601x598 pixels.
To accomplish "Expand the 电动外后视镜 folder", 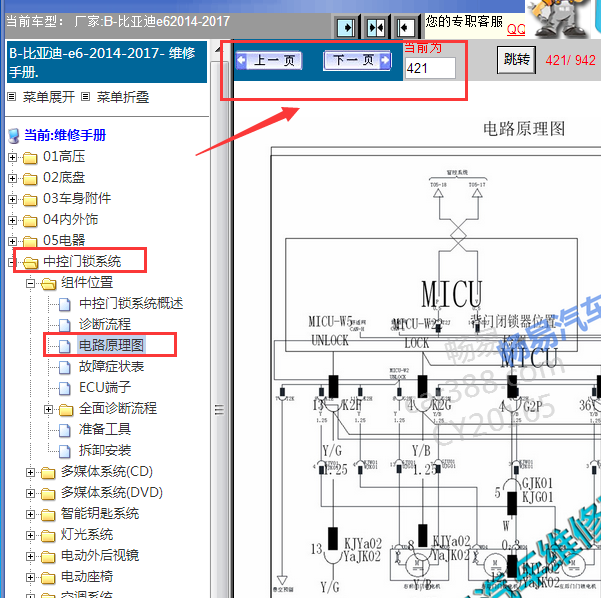I will [x=30, y=556].
